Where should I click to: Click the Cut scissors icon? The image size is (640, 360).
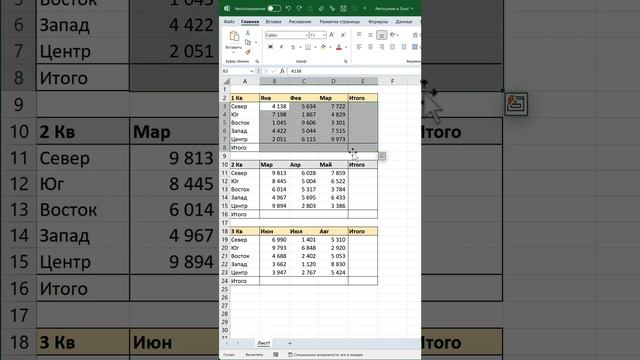point(248,33)
